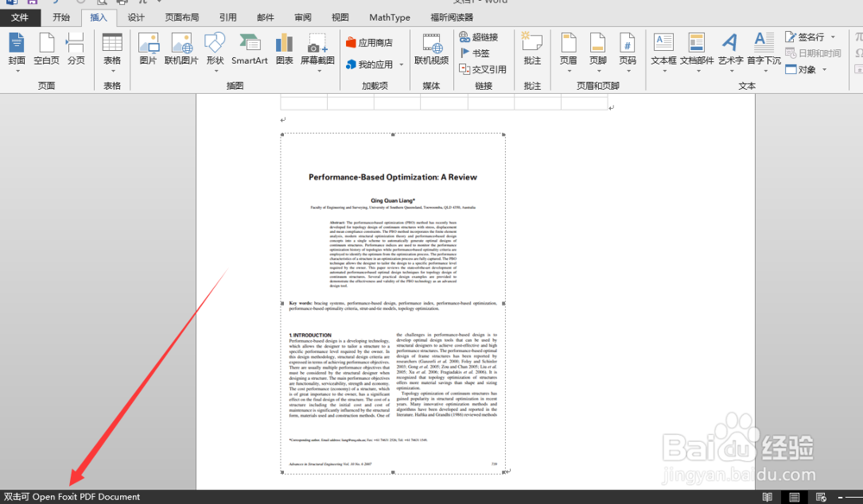The image size is (863, 504).
Task: Insert a signature line (签名行)
Action: [805, 37]
